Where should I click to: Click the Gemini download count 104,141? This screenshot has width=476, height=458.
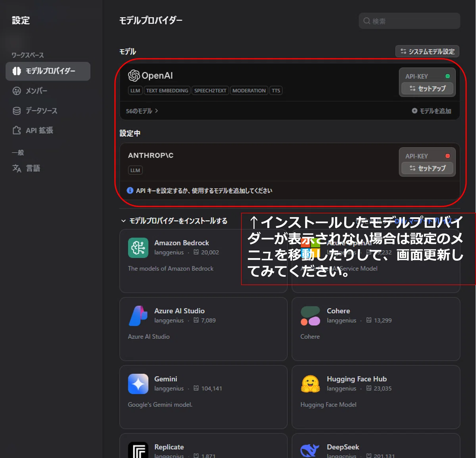coord(211,389)
